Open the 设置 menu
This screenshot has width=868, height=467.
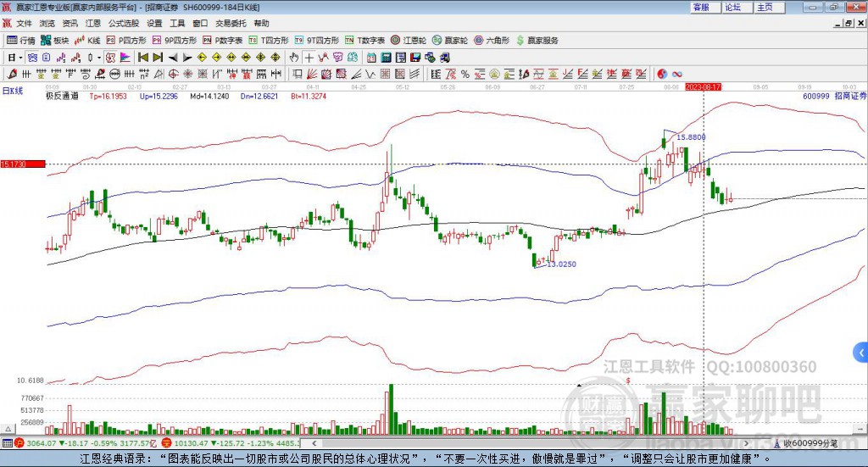[x=154, y=23]
